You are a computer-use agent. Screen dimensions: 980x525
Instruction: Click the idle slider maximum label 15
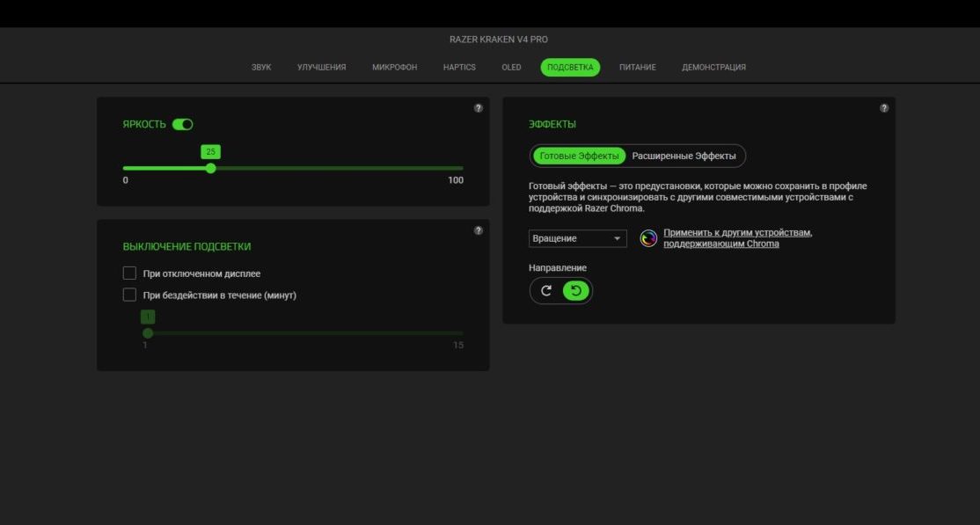pyautogui.click(x=458, y=346)
